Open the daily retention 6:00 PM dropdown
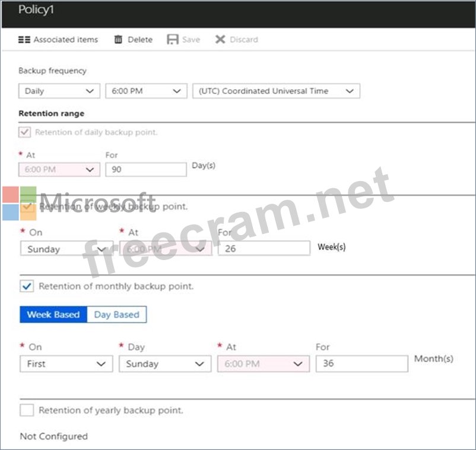Image resolution: width=476 pixels, height=450 pixels. pos(59,170)
